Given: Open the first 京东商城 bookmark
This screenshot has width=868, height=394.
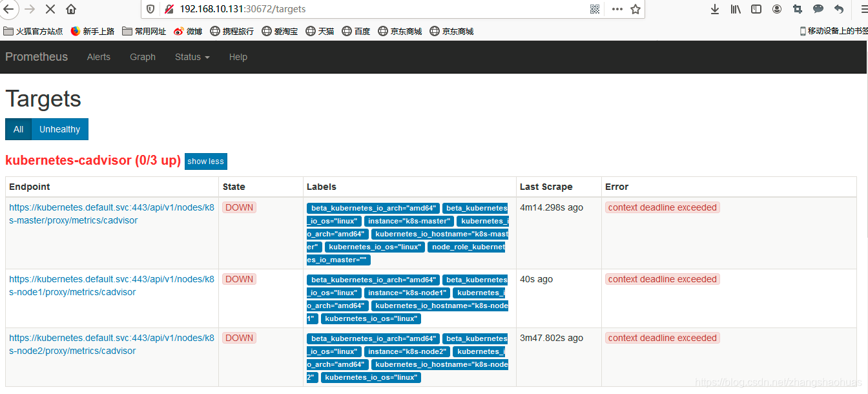Looking at the screenshot, I should click(400, 31).
